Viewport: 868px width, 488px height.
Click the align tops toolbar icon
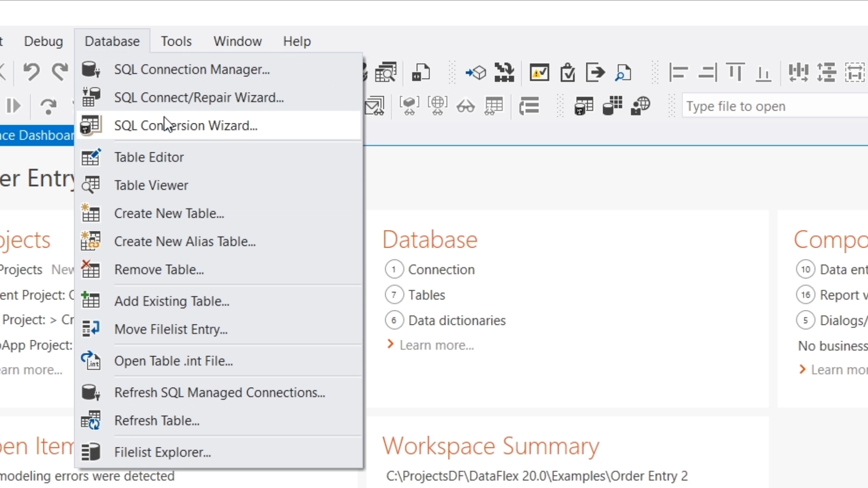pos(736,73)
